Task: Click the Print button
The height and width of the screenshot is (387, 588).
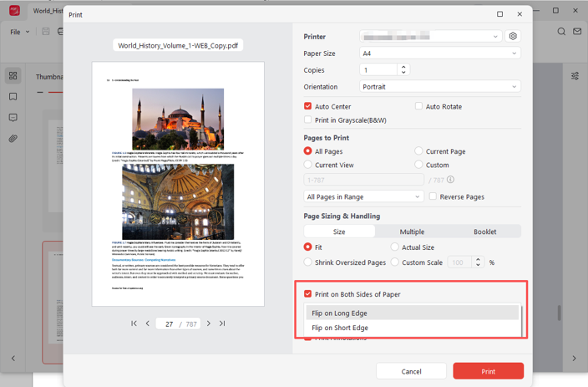Action: (x=489, y=371)
